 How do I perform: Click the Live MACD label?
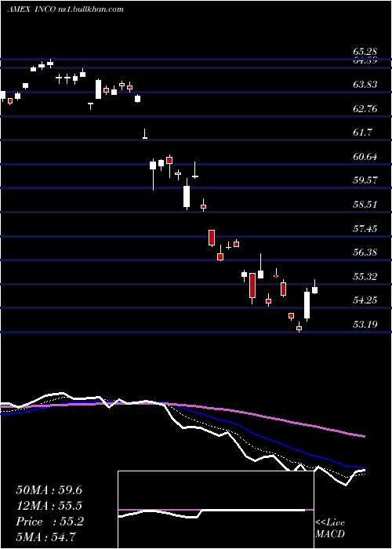tap(330, 528)
